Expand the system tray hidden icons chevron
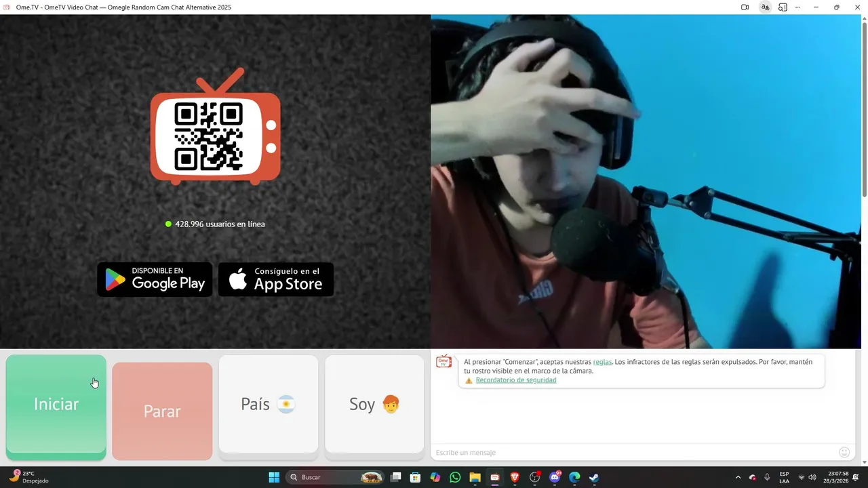Viewport: 868px width, 488px height. (738, 477)
